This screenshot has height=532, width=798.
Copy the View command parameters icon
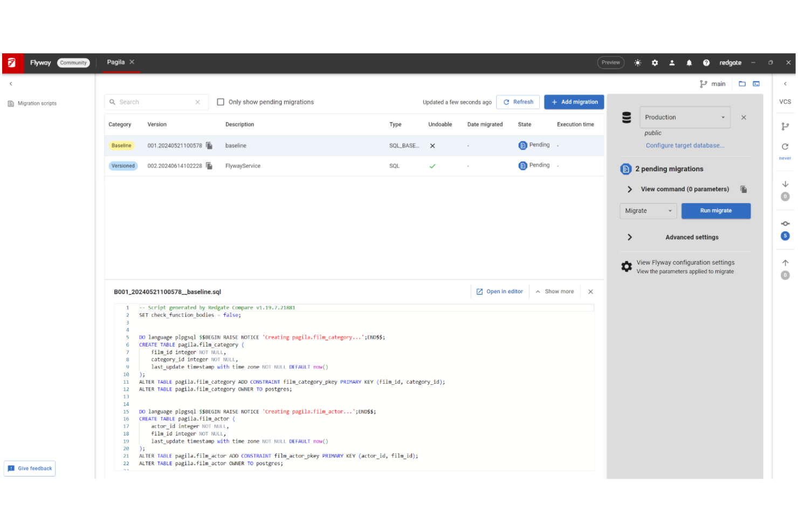click(x=744, y=189)
